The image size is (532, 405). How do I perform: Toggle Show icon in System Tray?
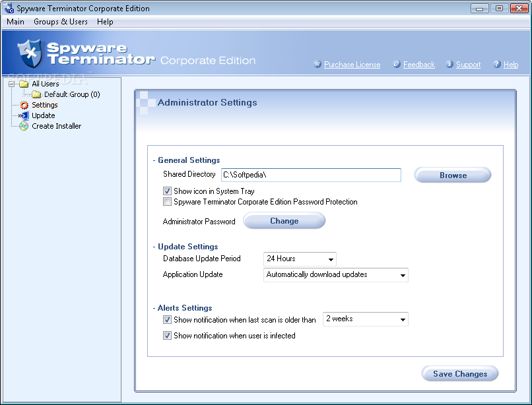coord(167,191)
